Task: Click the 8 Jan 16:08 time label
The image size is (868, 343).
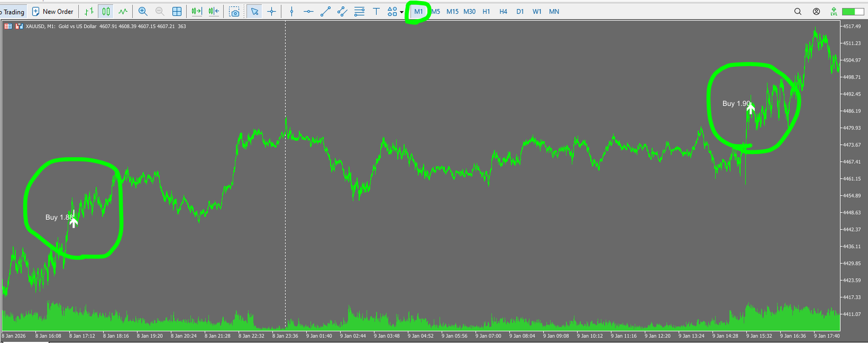Action: [48, 336]
